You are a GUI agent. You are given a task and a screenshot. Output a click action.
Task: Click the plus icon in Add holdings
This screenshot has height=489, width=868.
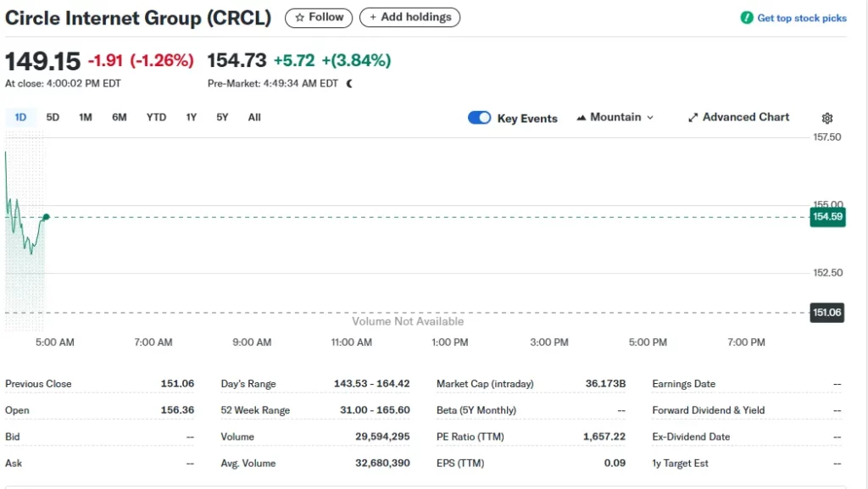pos(373,17)
